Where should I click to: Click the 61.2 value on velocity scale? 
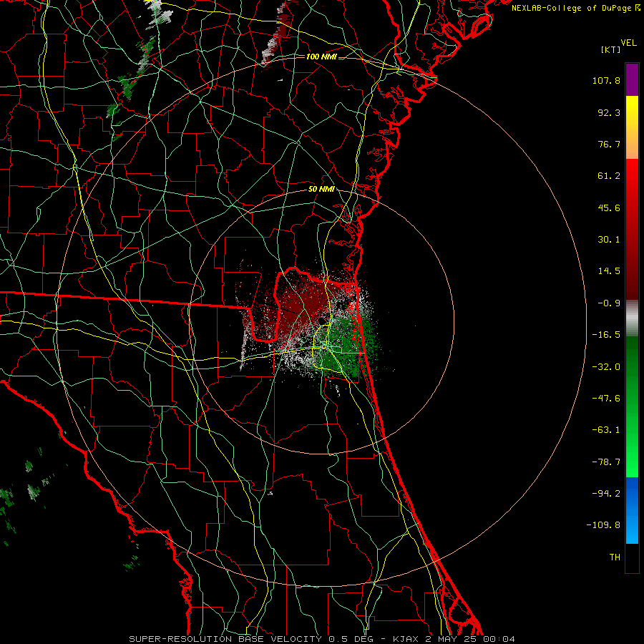609,175
